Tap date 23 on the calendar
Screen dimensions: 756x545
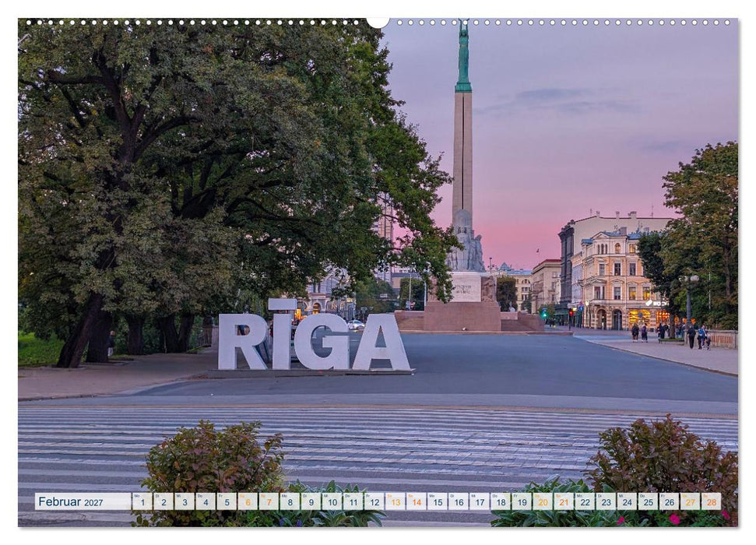607,501
